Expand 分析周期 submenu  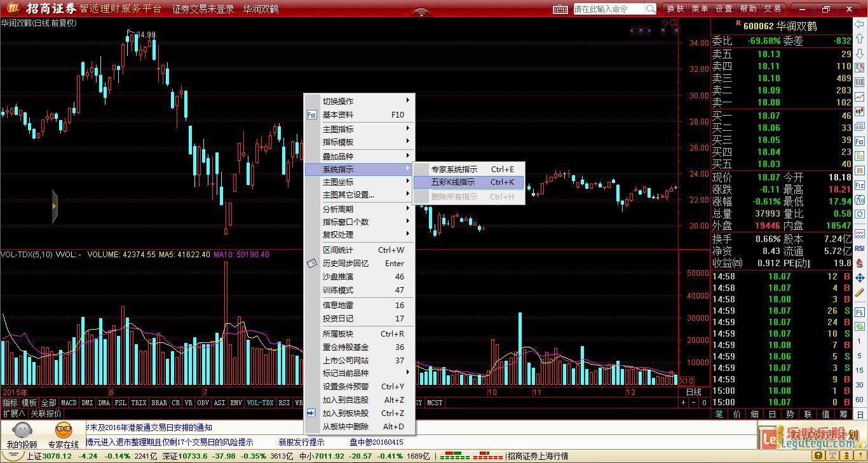(360, 209)
